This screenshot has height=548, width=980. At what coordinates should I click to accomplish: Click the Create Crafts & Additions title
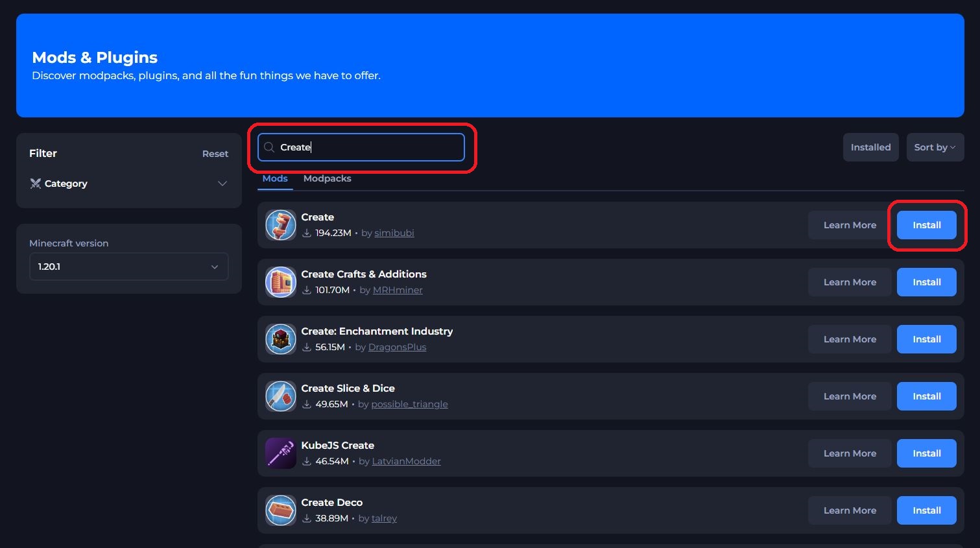tap(364, 274)
